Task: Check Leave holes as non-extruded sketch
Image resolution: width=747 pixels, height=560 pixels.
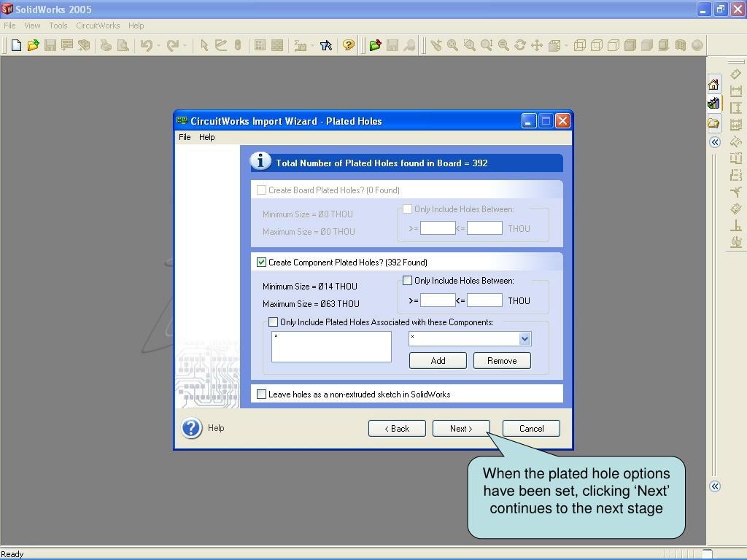Action: coord(261,394)
